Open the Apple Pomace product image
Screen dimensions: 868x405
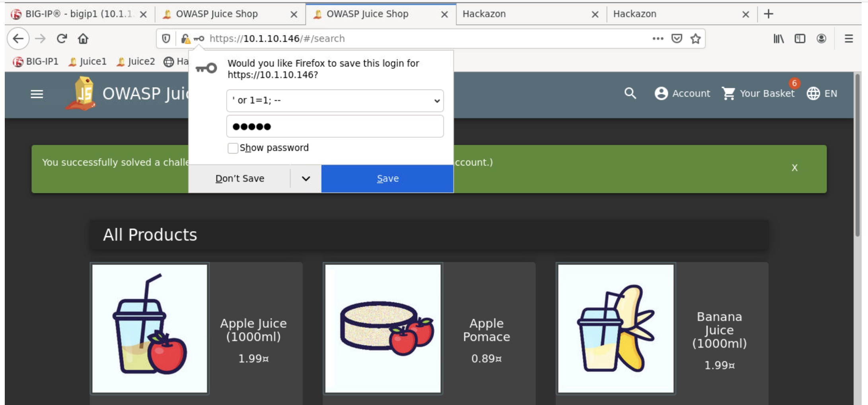click(x=383, y=329)
